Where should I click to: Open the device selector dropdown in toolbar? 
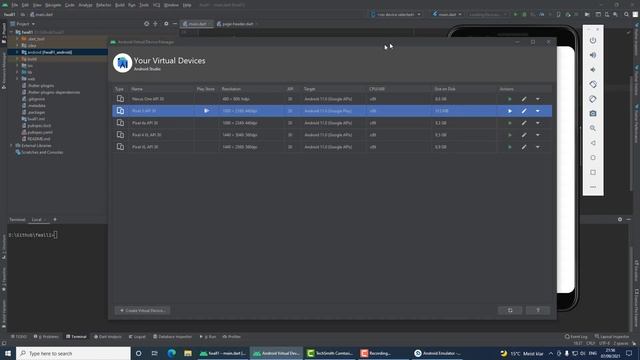(x=396, y=14)
